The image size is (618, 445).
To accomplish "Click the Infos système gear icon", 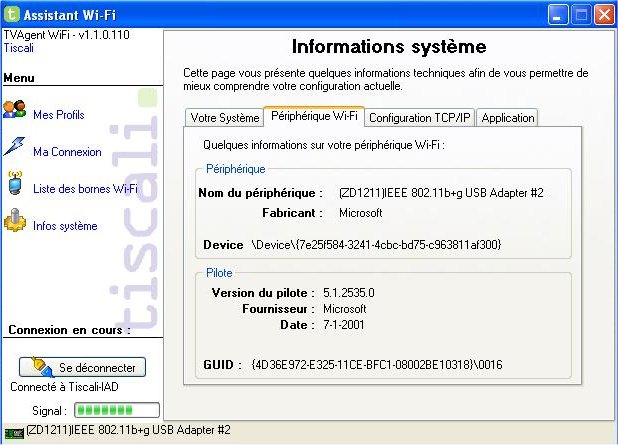I will click(15, 220).
